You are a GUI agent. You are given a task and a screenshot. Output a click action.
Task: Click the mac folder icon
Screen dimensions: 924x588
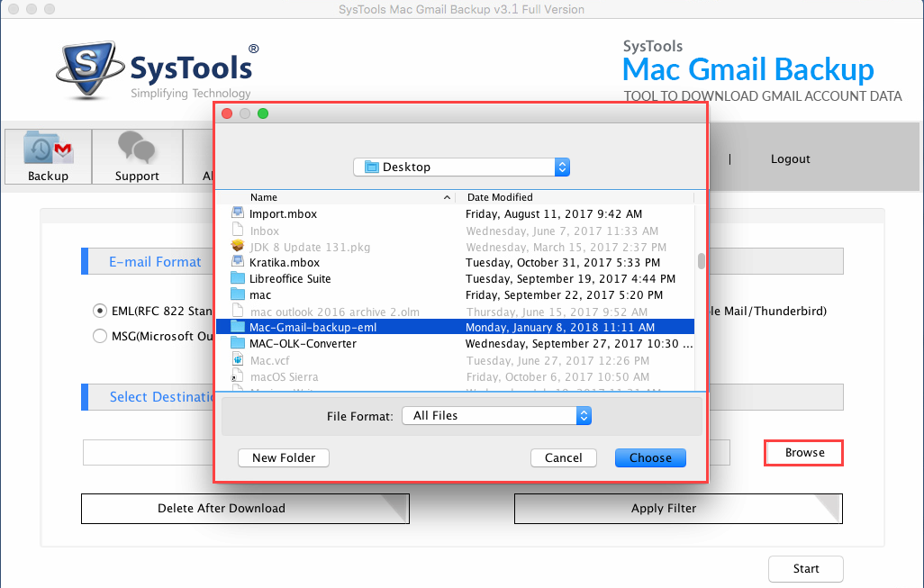click(238, 294)
